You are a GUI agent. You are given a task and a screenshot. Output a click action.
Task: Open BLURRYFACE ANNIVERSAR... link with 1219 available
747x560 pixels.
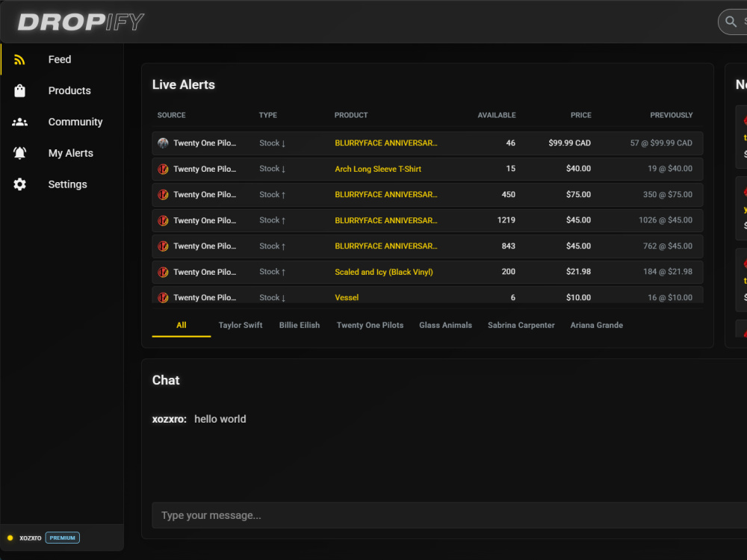point(386,220)
